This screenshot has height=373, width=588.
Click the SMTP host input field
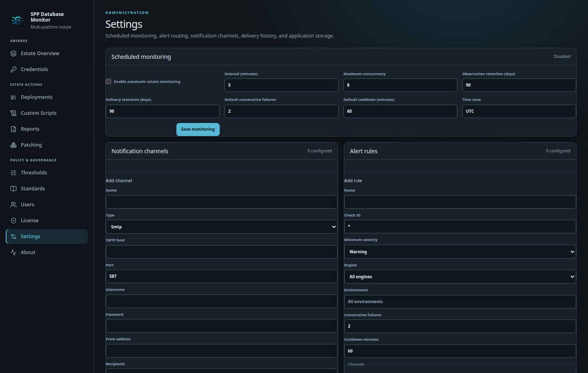pos(222,252)
